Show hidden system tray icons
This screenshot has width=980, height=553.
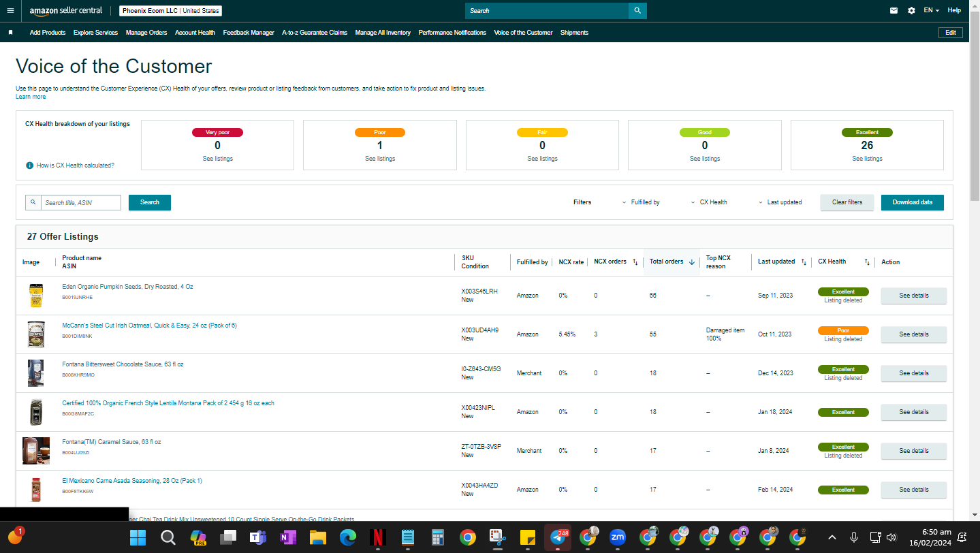[832, 537]
